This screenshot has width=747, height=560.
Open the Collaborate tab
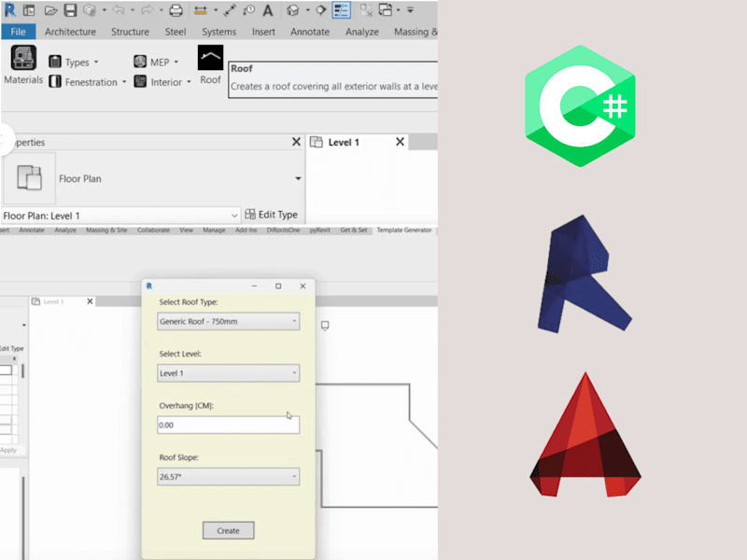click(x=153, y=230)
